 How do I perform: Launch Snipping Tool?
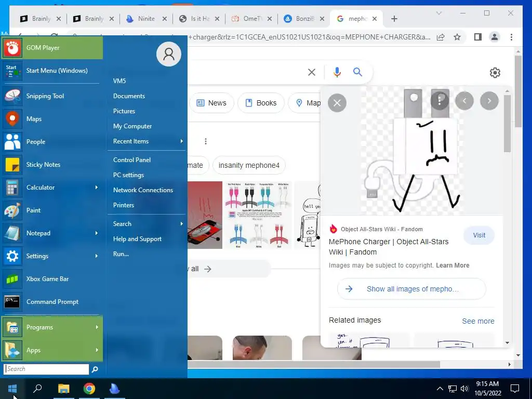point(52,96)
